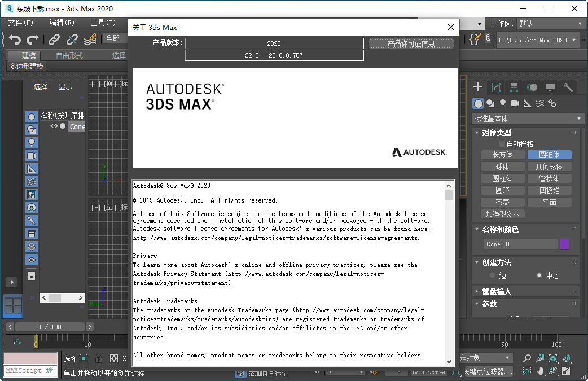Open the Lights category in the Create panel
This screenshot has height=381, width=588.
pyautogui.click(x=502, y=103)
